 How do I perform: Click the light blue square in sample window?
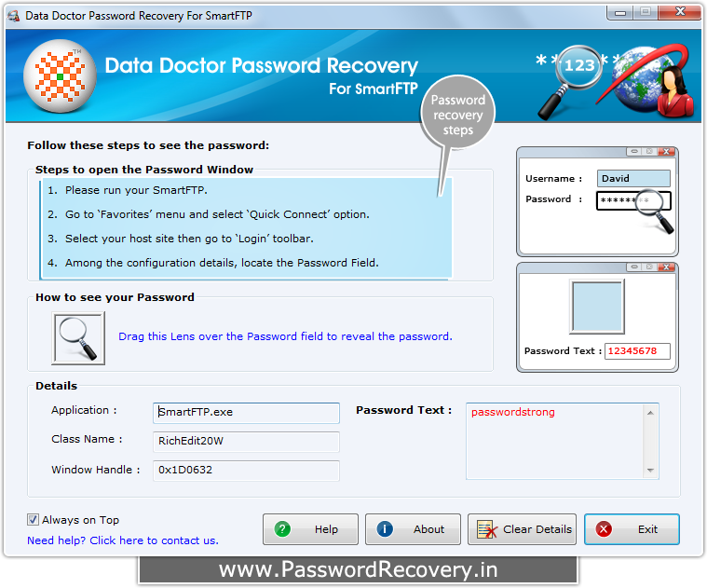pos(597,307)
